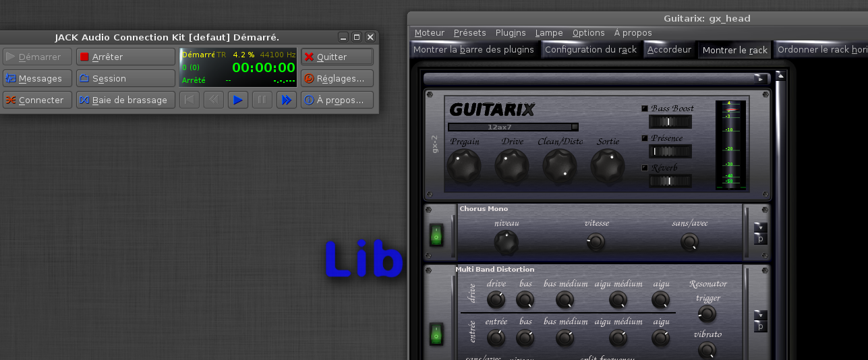Click aigu médium knob in entrée row

[618, 338]
